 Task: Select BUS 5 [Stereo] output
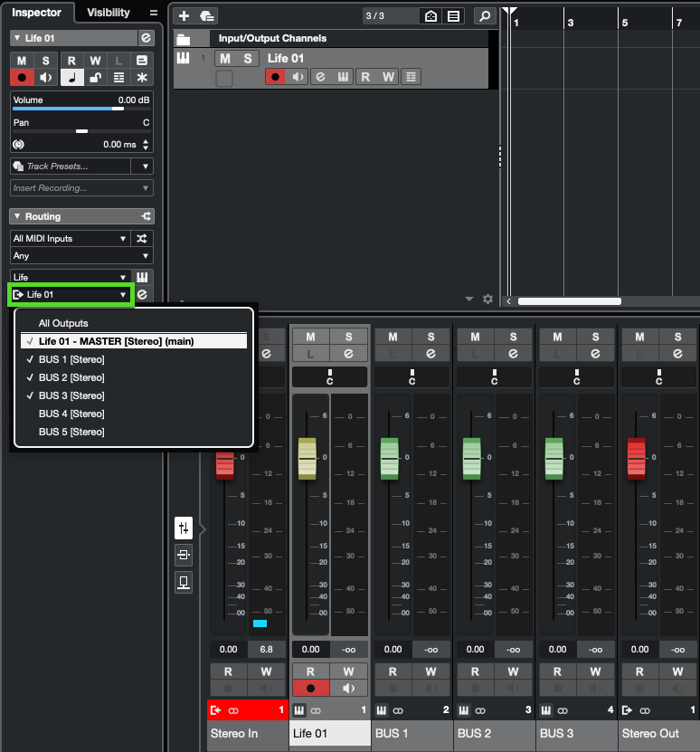134,432
